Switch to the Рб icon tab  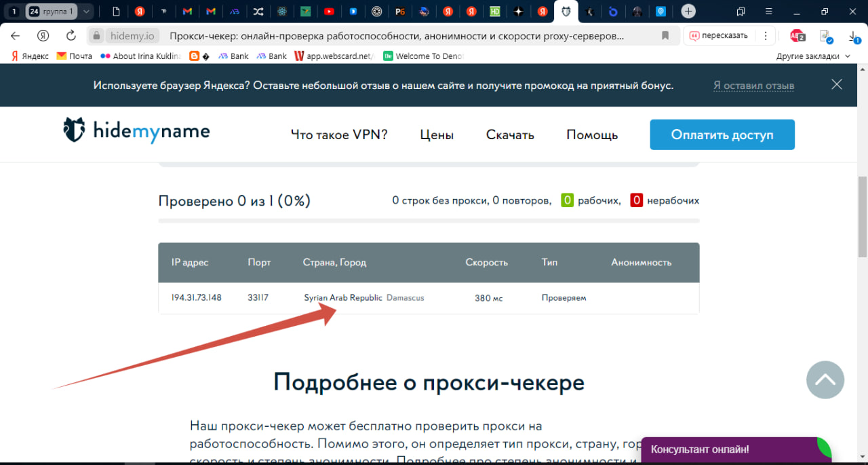tap(400, 12)
